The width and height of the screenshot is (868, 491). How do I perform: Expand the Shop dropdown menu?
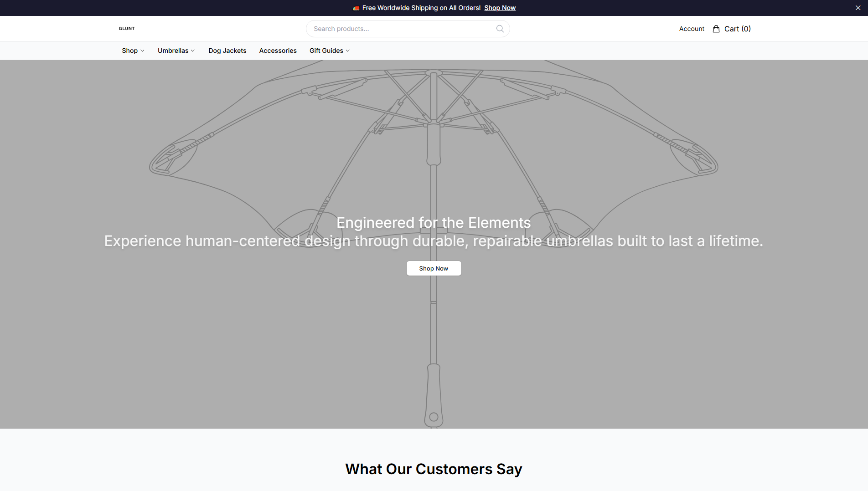coord(133,51)
